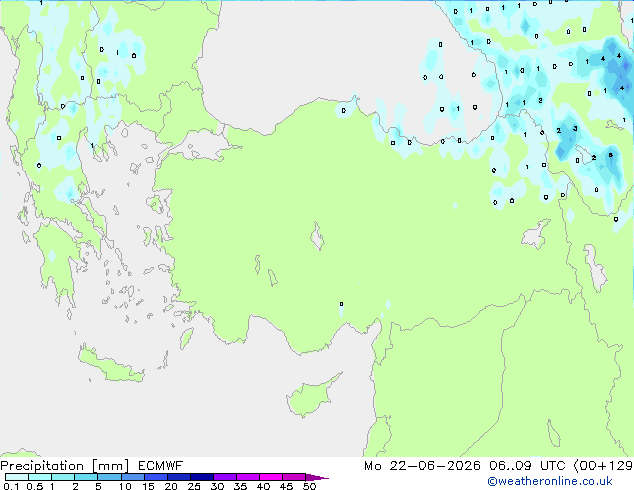Screen dimensions: 634x490
Task: Click the '35' legend value
Action: tap(240, 486)
